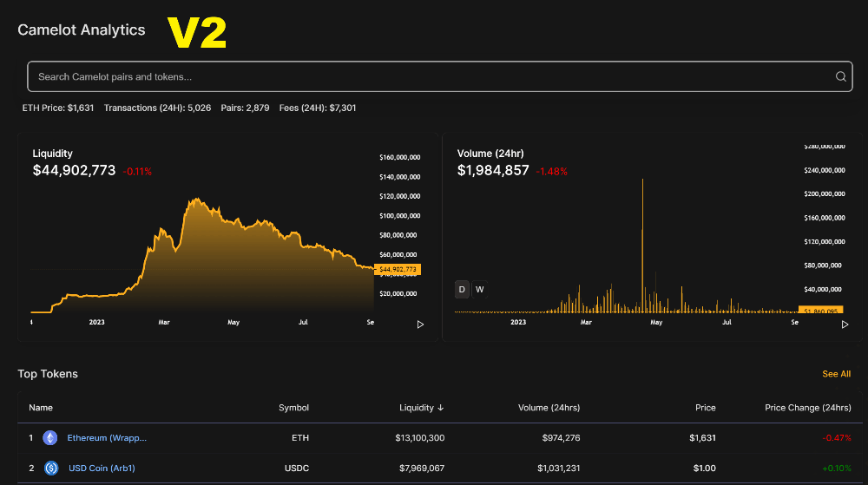Click the Pairs: 2,879 stat
868x485 pixels.
pos(246,108)
